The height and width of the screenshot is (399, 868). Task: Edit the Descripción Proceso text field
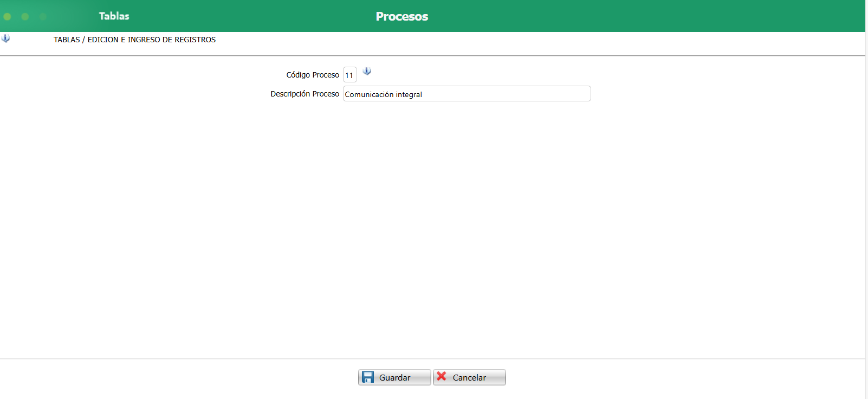coord(467,94)
